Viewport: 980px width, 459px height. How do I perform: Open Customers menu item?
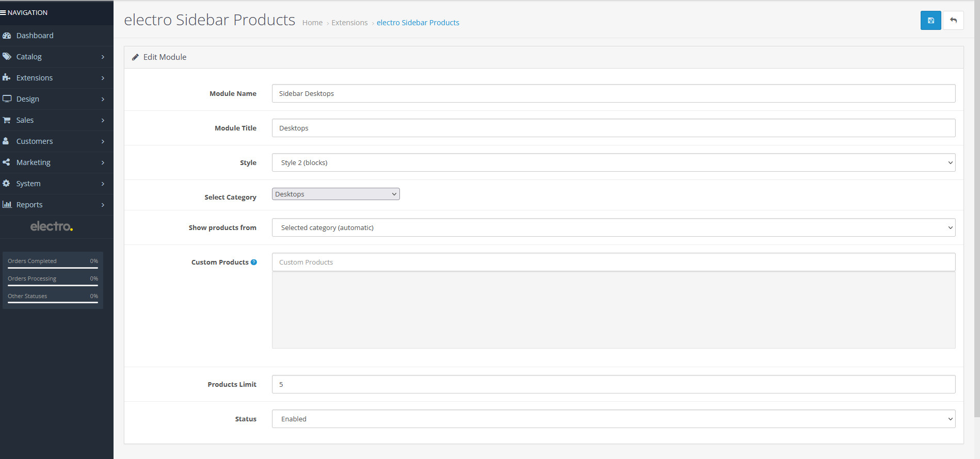coord(57,141)
